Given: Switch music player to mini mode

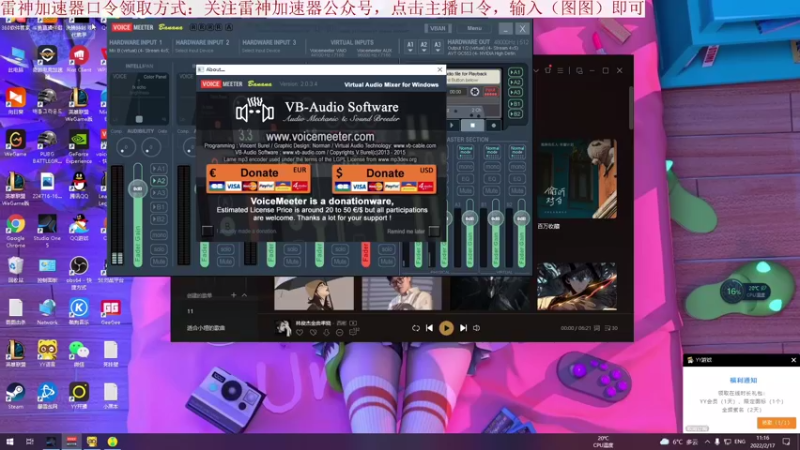Looking at the screenshot, I should tap(579, 70).
